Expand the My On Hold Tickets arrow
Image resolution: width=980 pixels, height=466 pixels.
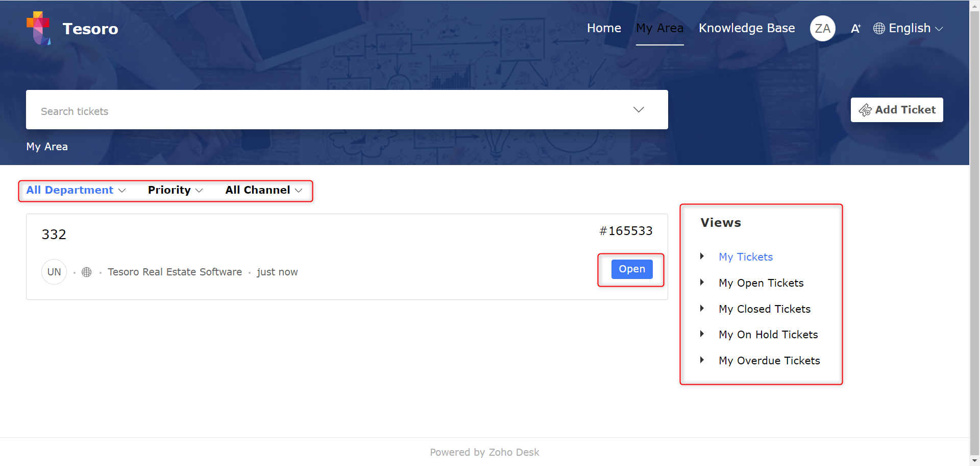[702, 334]
